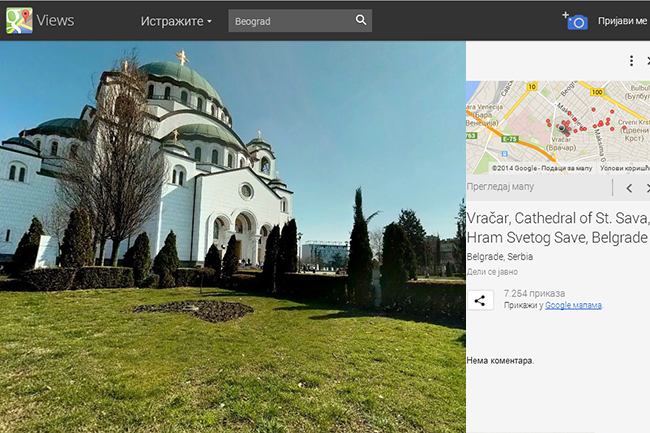The width and height of the screenshot is (650, 433).
Task: Click the Belgrade, Serbia location text
Action: point(500,256)
